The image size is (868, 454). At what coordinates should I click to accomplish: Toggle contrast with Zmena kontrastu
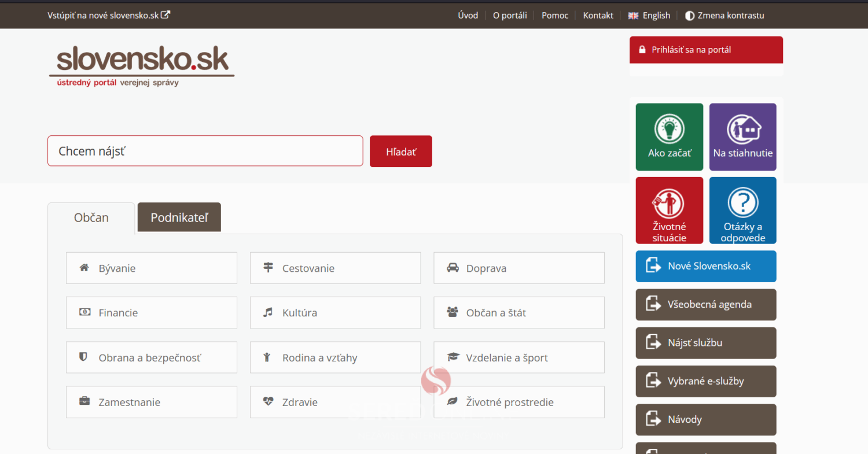[724, 16]
